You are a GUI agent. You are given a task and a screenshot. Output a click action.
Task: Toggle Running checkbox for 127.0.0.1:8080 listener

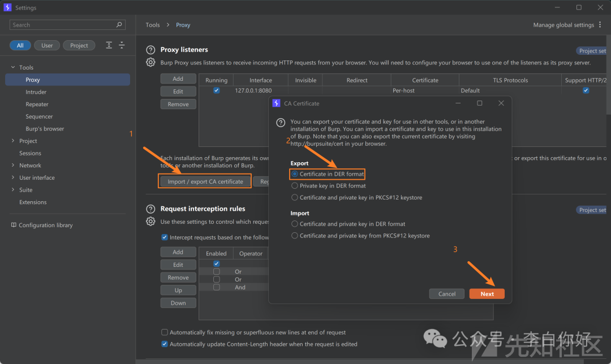pos(216,90)
